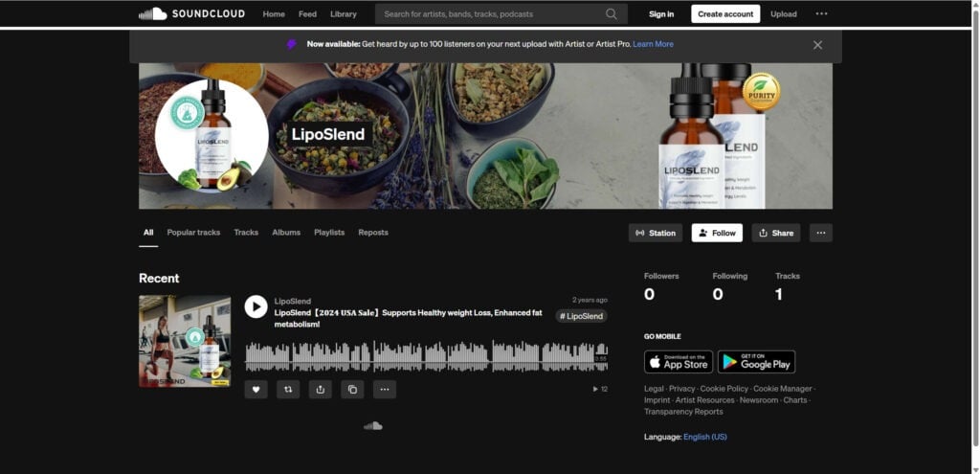Open the Cookie Manager link

782,389
